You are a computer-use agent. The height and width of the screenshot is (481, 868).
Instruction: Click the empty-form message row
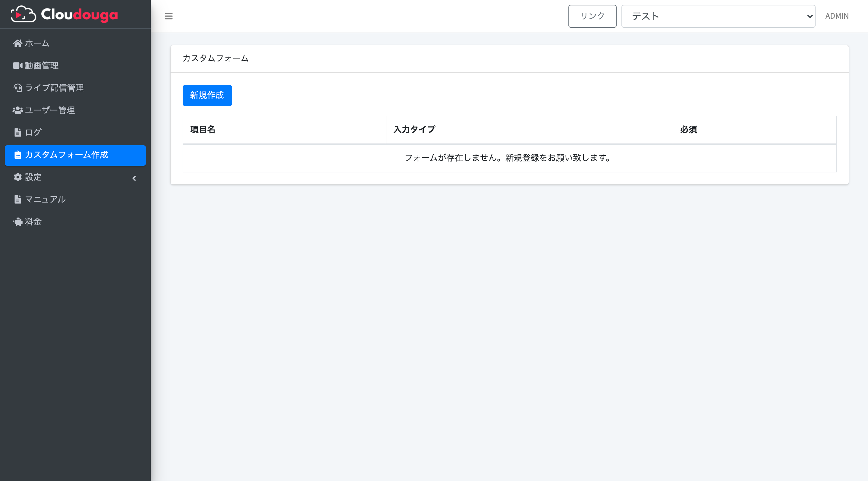click(509, 158)
